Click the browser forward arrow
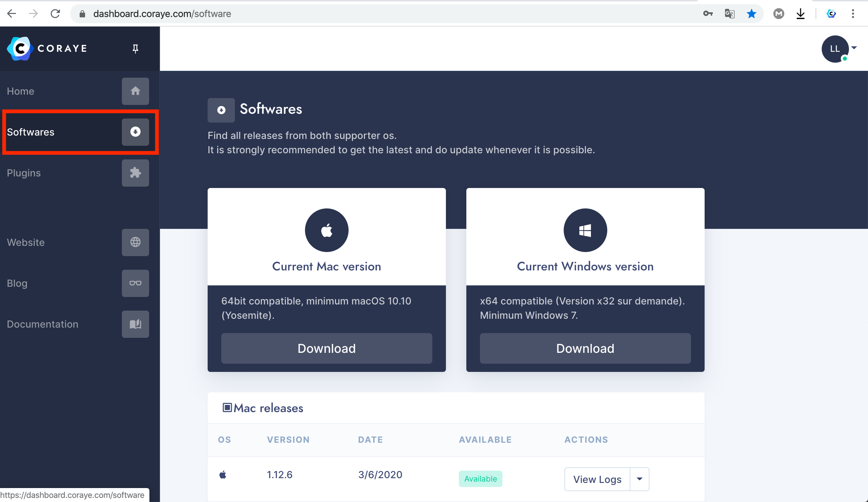This screenshot has width=868, height=502. (x=33, y=14)
